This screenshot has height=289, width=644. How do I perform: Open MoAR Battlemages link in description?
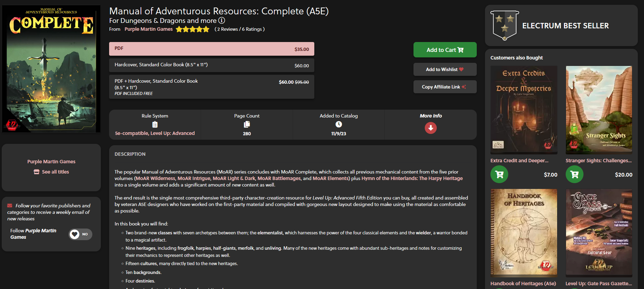click(x=279, y=178)
